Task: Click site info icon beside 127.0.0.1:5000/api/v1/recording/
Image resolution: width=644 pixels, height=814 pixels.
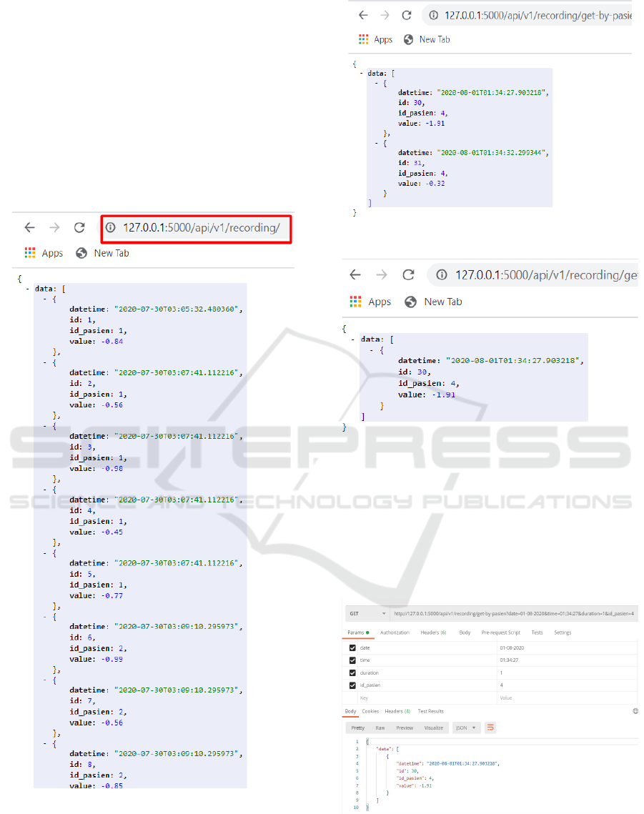Action: click(111, 228)
